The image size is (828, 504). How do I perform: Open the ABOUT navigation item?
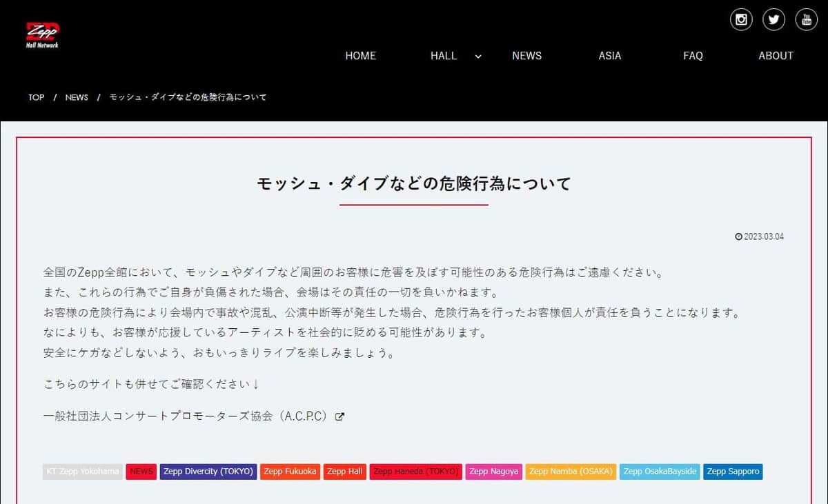click(776, 56)
